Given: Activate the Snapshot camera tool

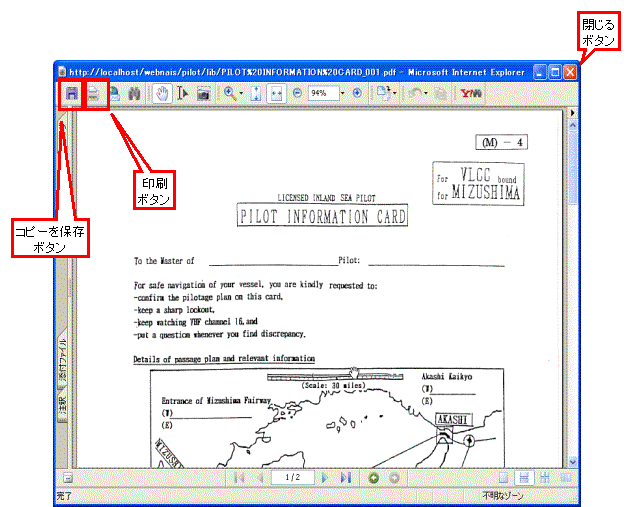Looking at the screenshot, I should 203,93.
